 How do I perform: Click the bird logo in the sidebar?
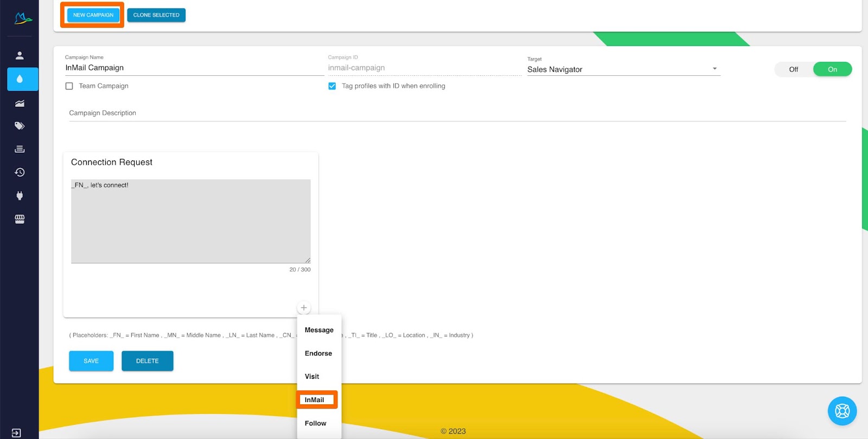click(x=23, y=19)
